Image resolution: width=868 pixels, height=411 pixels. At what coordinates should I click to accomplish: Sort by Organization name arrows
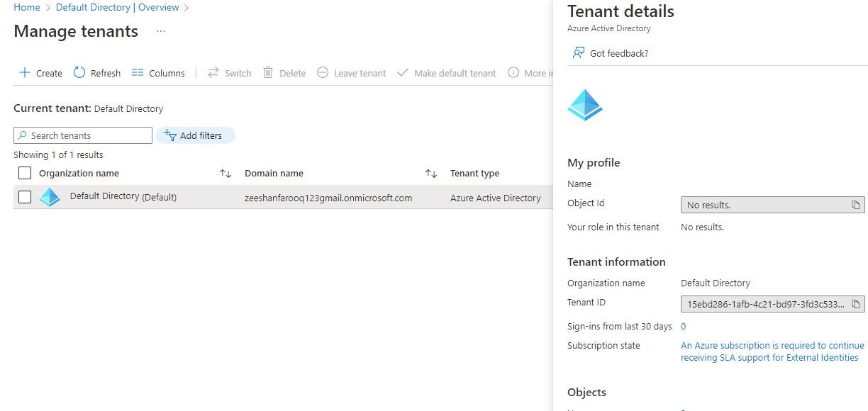tap(226, 173)
